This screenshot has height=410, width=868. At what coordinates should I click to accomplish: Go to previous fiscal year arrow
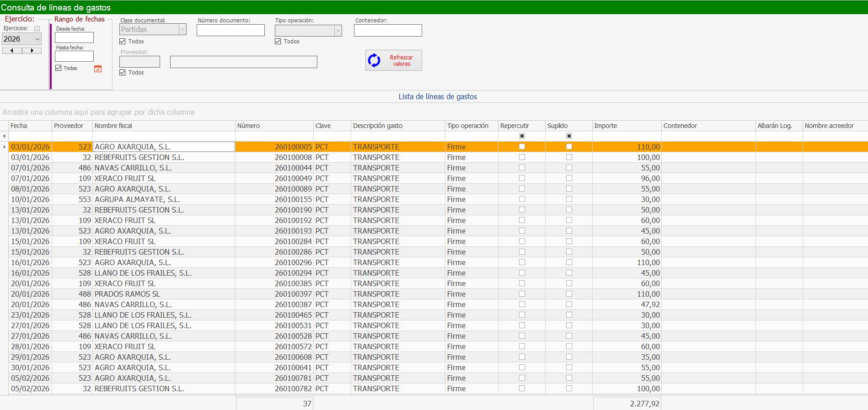(x=12, y=51)
